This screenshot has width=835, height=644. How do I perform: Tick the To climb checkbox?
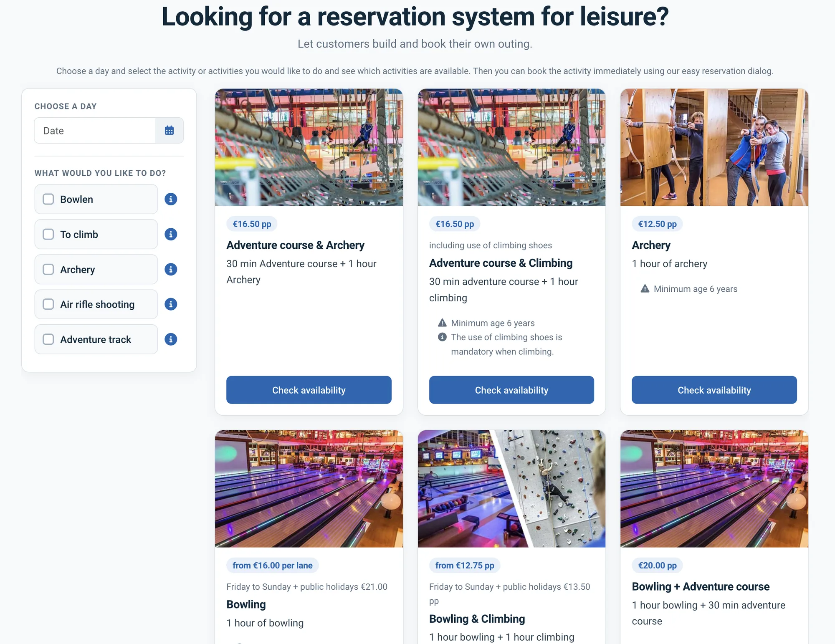(48, 234)
